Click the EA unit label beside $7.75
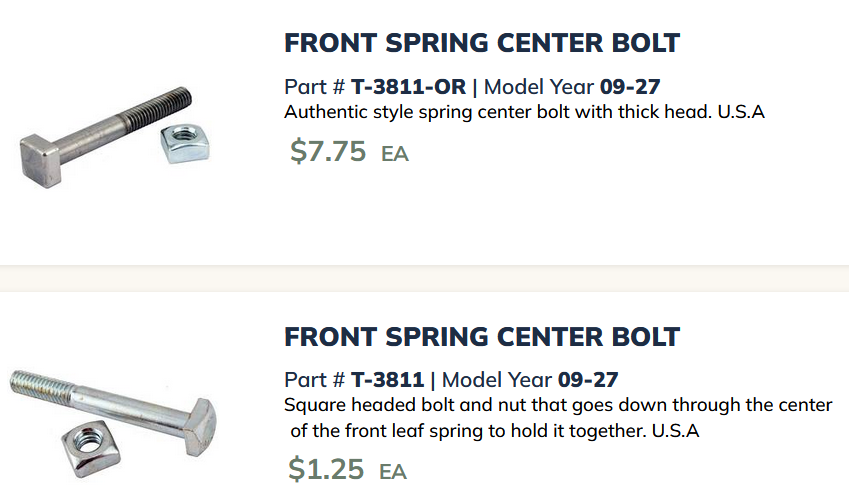This screenshot has width=849, height=499. click(x=395, y=154)
